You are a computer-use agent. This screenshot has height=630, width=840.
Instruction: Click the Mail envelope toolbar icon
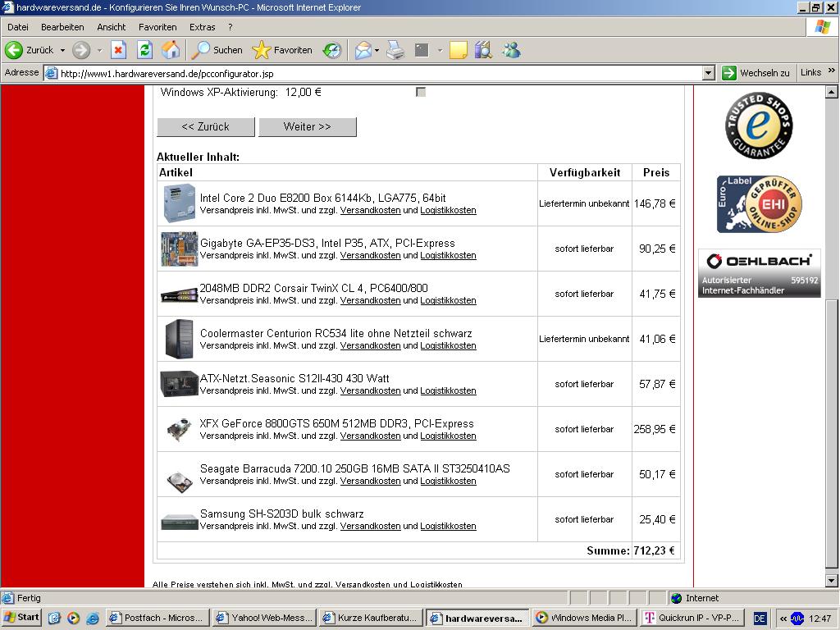coord(363,50)
